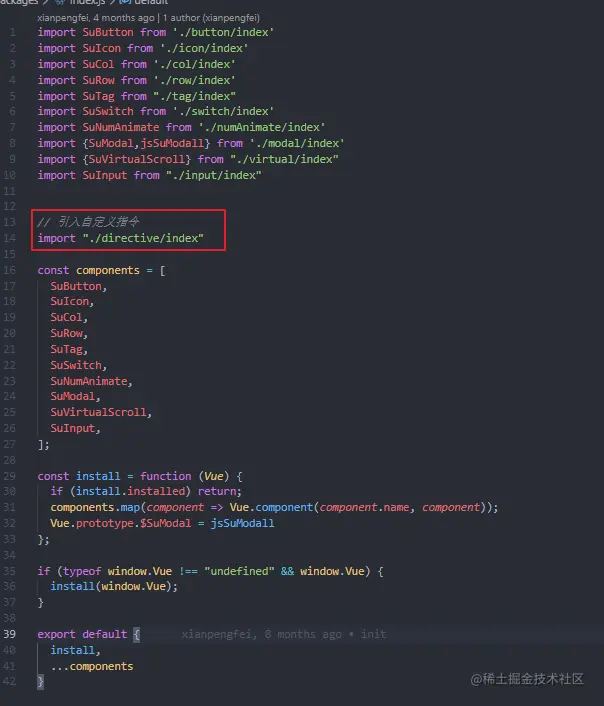Click 'SuNumAnimate,' in the components array
This screenshot has height=706, width=604.
coord(91,381)
